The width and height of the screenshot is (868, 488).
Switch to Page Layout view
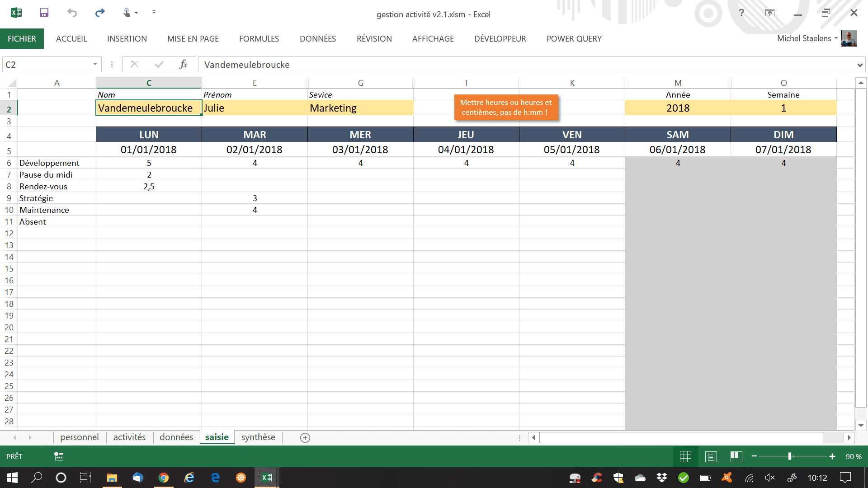click(x=711, y=457)
